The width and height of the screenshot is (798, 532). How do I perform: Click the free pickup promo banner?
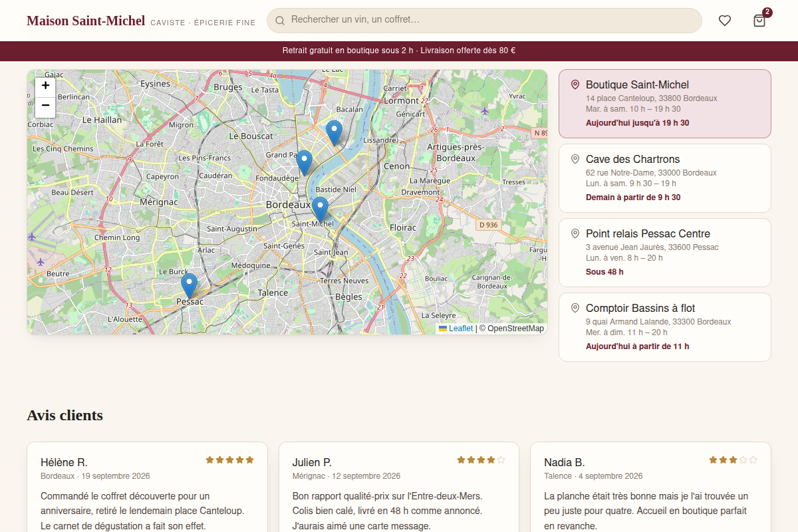coord(399,51)
